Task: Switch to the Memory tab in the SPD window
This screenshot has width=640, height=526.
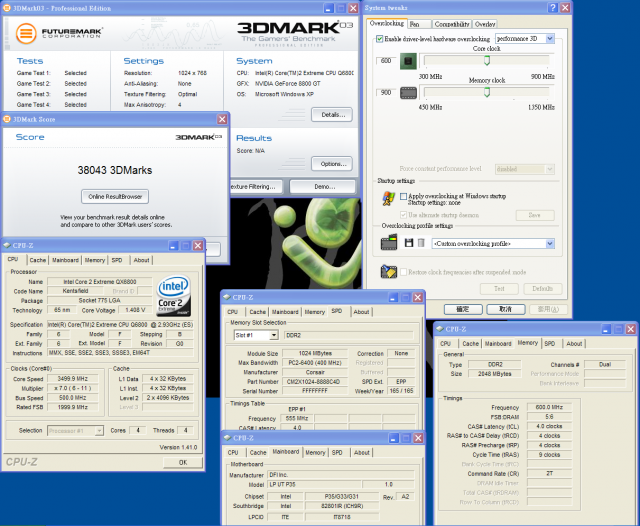Action: pos(315,312)
